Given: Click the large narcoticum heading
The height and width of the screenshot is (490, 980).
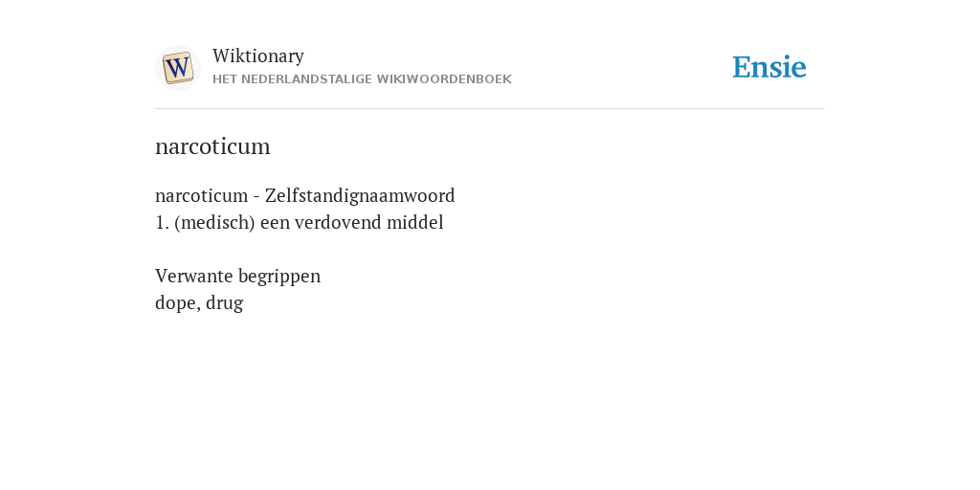Looking at the screenshot, I should click(x=212, y=146).
